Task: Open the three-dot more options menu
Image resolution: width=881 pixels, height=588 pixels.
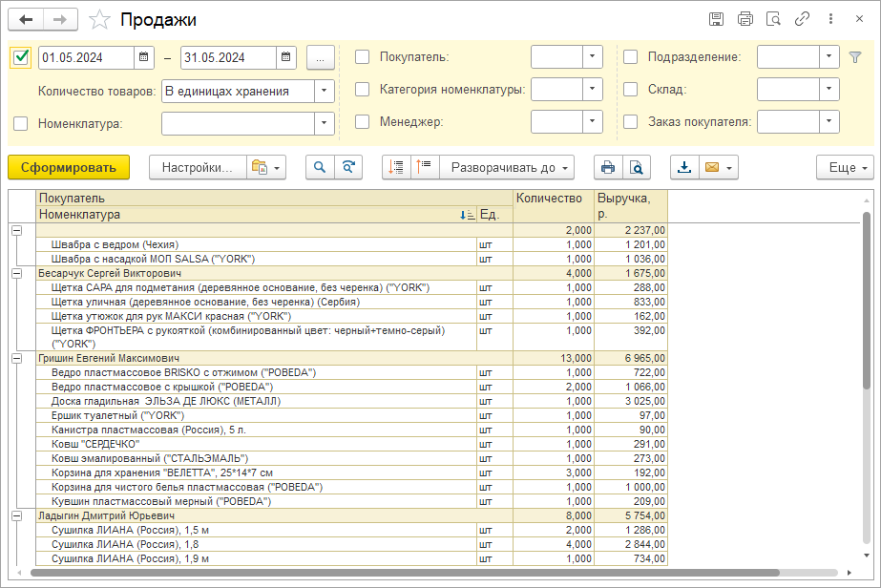Action: coord(831,19)
